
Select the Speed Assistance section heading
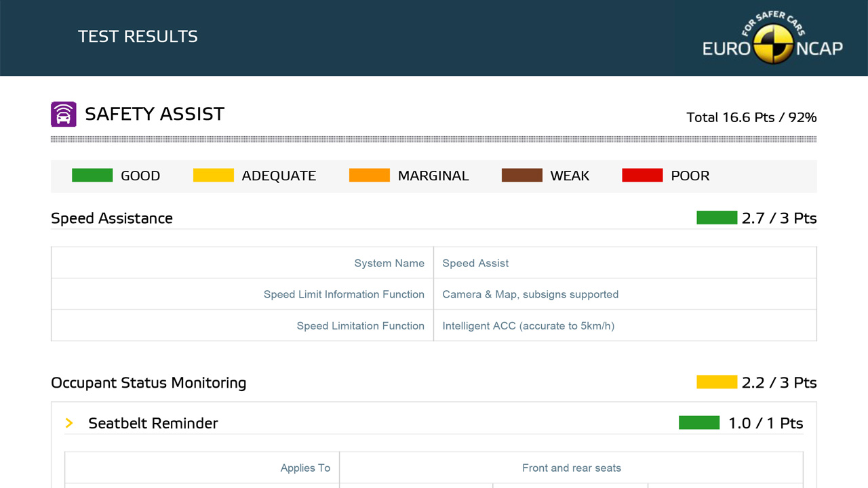coord(112,218)
